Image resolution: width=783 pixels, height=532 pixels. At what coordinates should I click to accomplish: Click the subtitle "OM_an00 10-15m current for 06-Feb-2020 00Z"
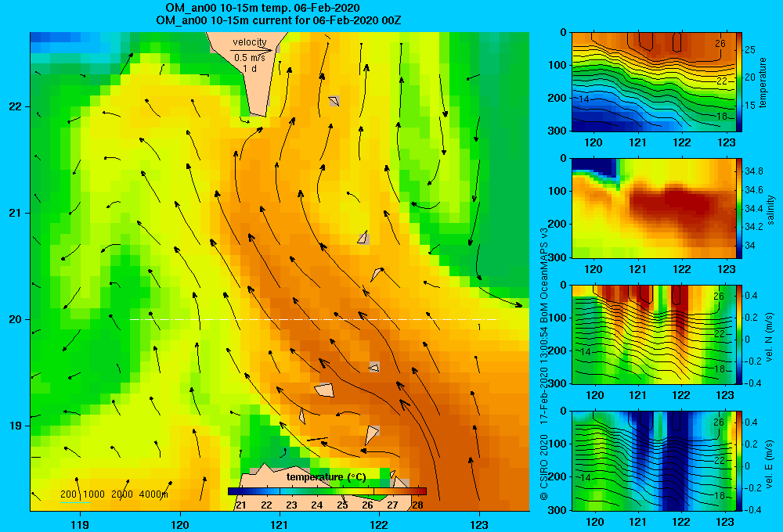coord(278,20)
